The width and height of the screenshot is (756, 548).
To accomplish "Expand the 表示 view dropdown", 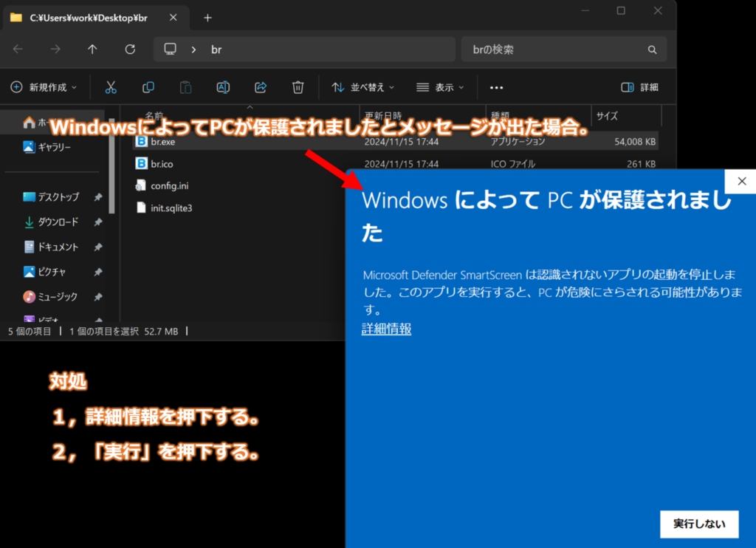I will pyautogui.click(x=440, y=87).
